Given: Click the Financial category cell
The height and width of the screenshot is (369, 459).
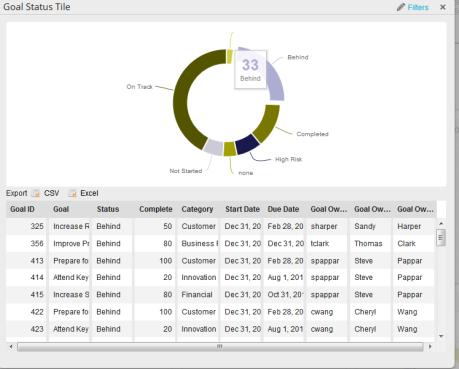Looking at the screenshot, I should tap(198, 295).
